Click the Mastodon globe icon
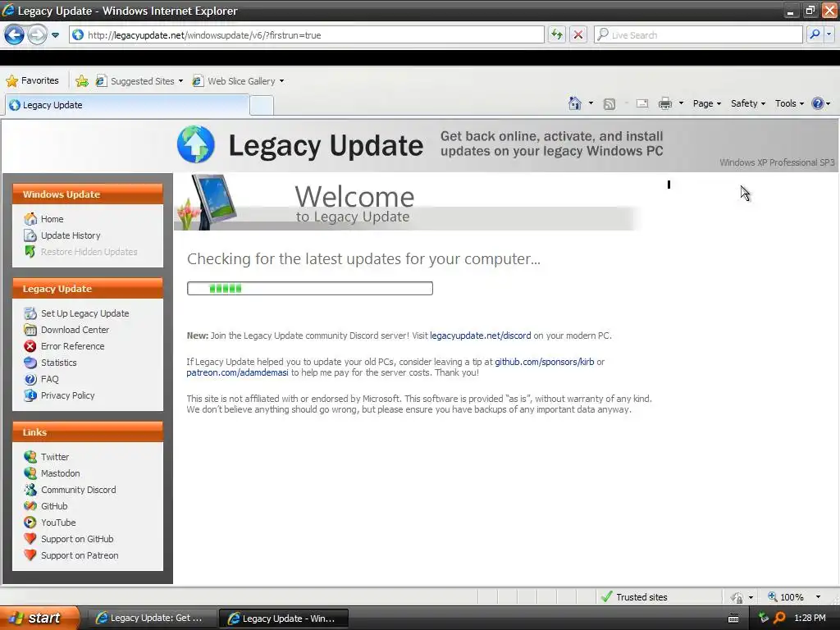Image resolution: width=840 pixels, height=630 pixels. pyautogui.click(x=30, y=473)
